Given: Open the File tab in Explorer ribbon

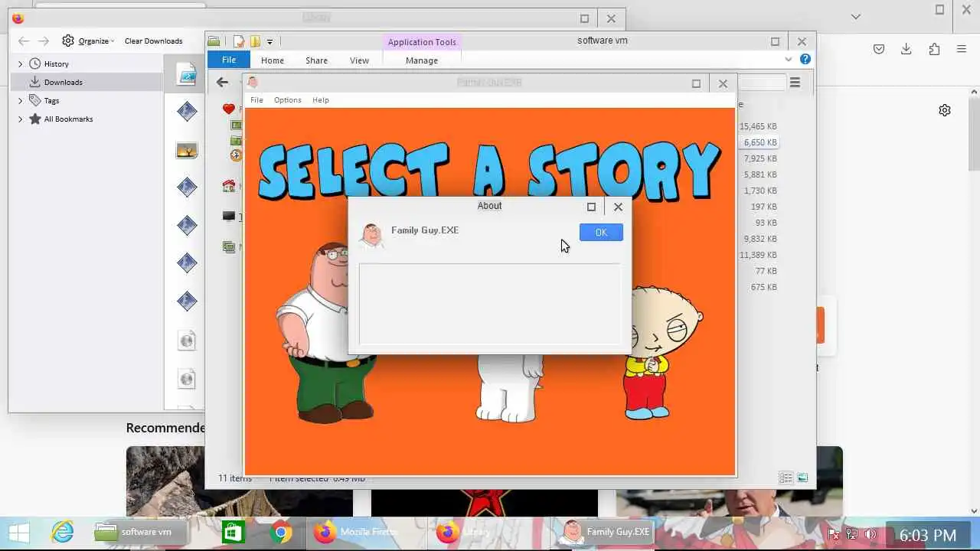Looking at the screenshot, I should (229, 60).
